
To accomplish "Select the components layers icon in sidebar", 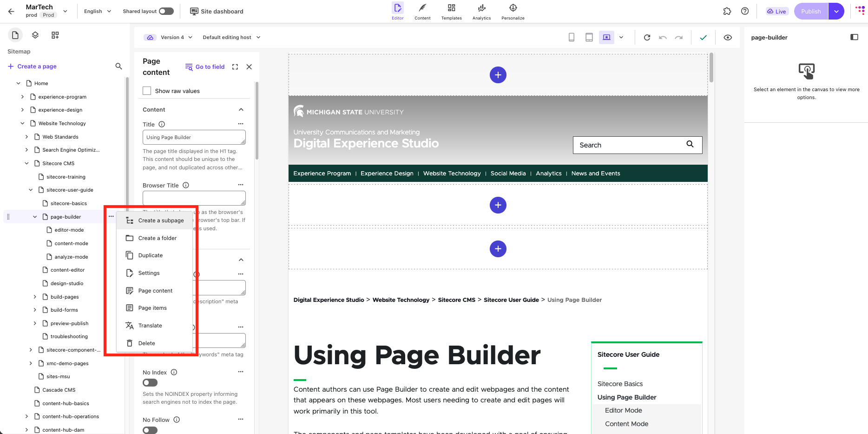I will click(x=35, y=35).
